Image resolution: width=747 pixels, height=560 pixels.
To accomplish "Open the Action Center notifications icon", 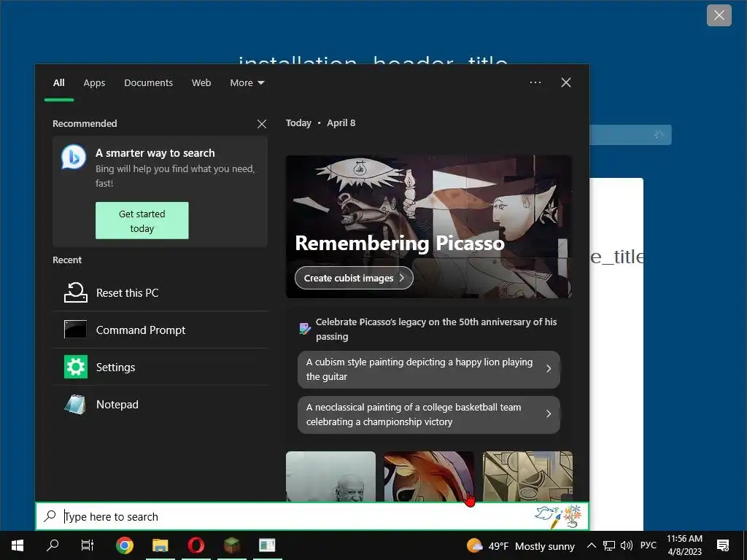I will point(723,545).
